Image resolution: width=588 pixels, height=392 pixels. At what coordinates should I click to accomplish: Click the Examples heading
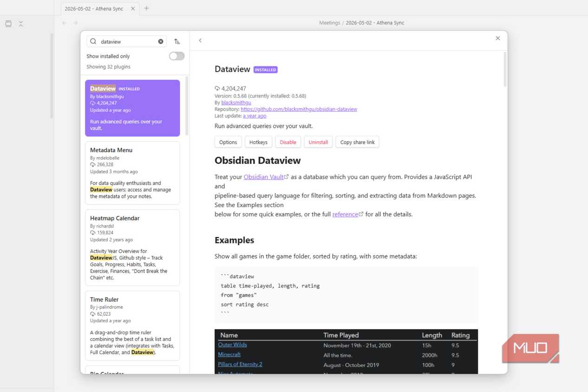tap(234, 240)
